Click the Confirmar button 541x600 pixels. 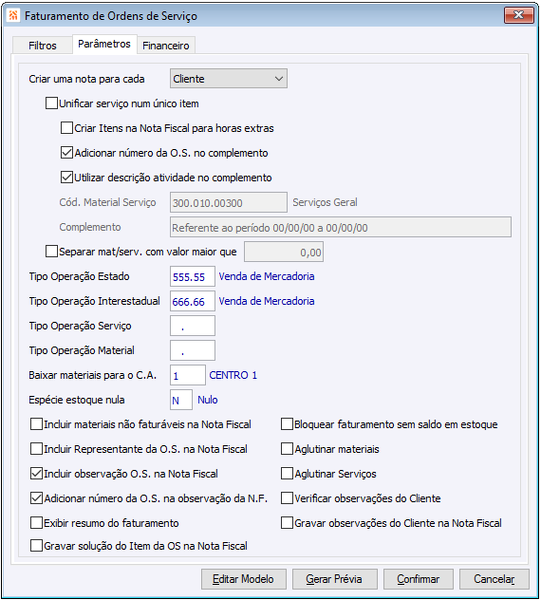point(418,579)
